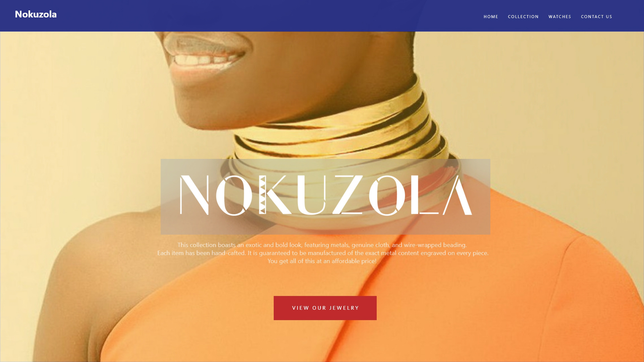Click 'You get all of this' text line
The width and height of the screenshot is (644, 362).
pos(322,261)
